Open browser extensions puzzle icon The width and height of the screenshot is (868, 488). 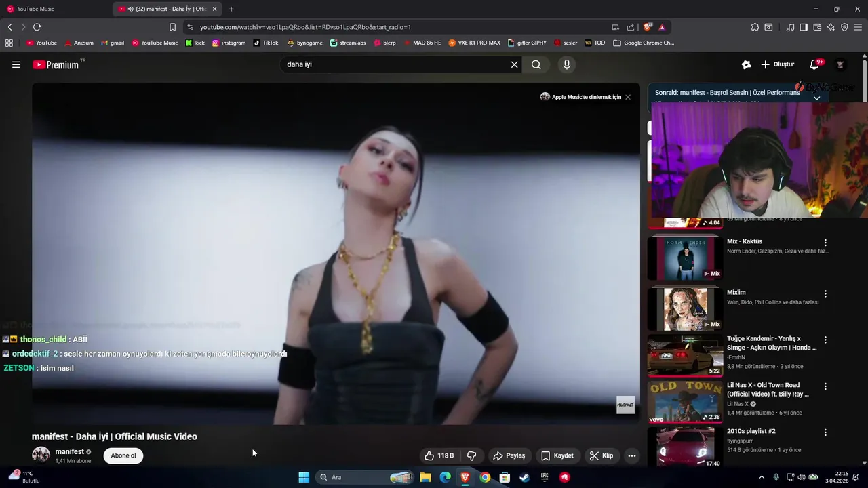755,27
